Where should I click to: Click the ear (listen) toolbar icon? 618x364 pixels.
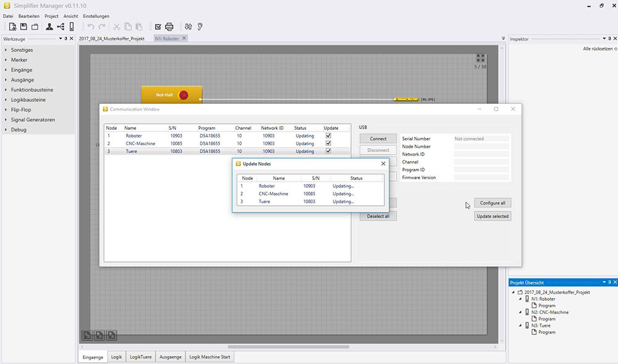(200, 27)
